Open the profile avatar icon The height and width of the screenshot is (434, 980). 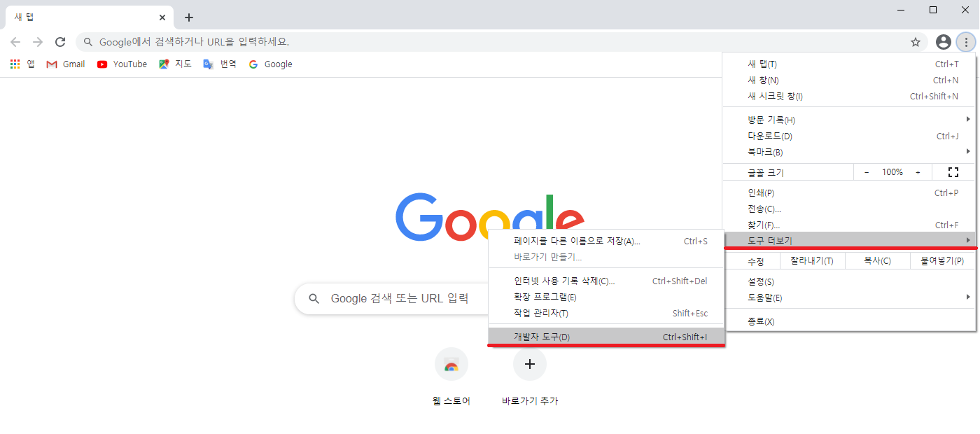[x=944, y=42]
